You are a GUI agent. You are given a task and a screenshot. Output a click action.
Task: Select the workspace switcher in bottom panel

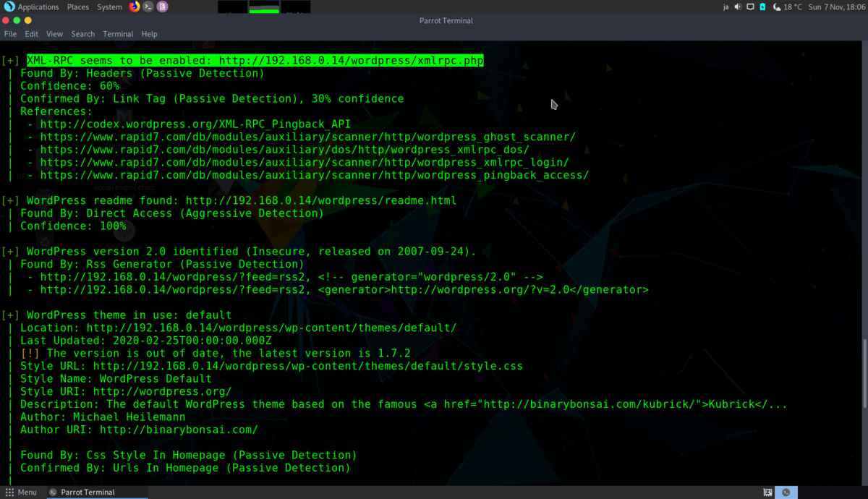786,492
